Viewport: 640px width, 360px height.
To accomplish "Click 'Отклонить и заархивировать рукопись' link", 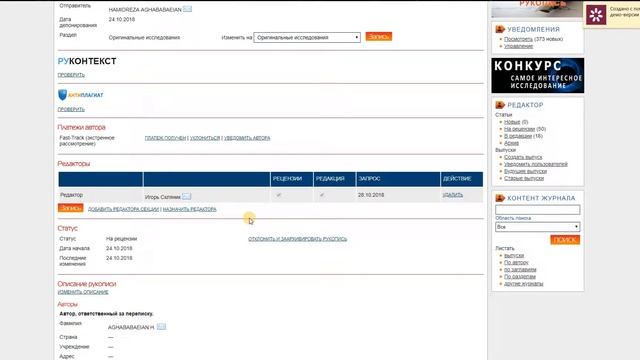I will pyautogui.click(x=298, y=239).
